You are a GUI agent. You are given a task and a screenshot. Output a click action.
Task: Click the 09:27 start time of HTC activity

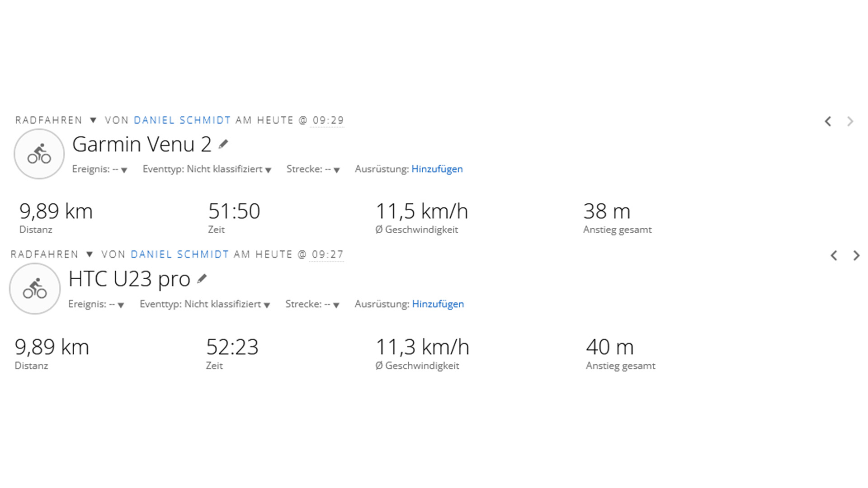tap(327, 254)
